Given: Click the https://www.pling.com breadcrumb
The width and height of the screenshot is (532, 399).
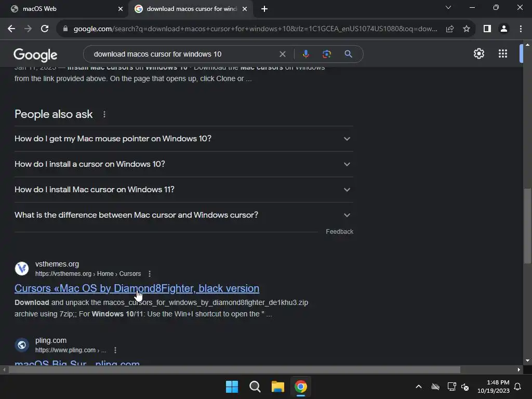Looking at the screenshot, I should pyautogui.click(x=71, y=350).
